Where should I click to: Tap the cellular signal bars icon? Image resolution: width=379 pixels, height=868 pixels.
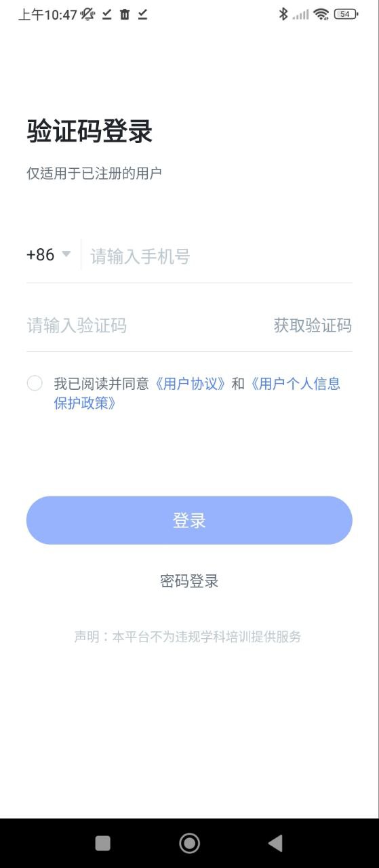click(300, 14)
